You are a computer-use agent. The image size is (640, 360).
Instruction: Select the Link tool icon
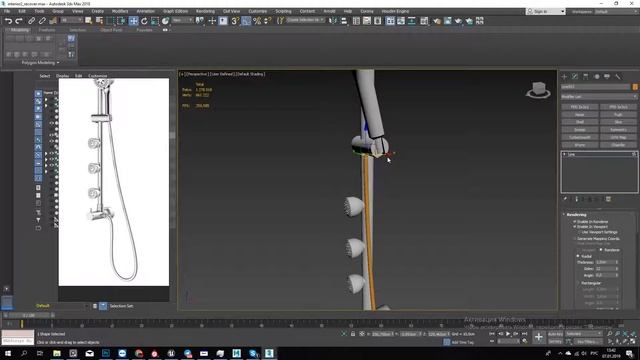pyautogui.click(x=31, y=21)
